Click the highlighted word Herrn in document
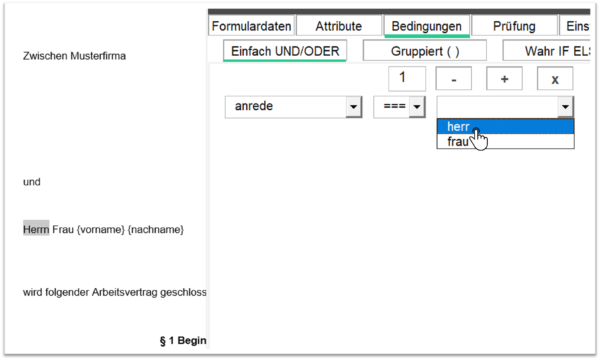Viewport: 600px width, 360px height. coord(36,229)
